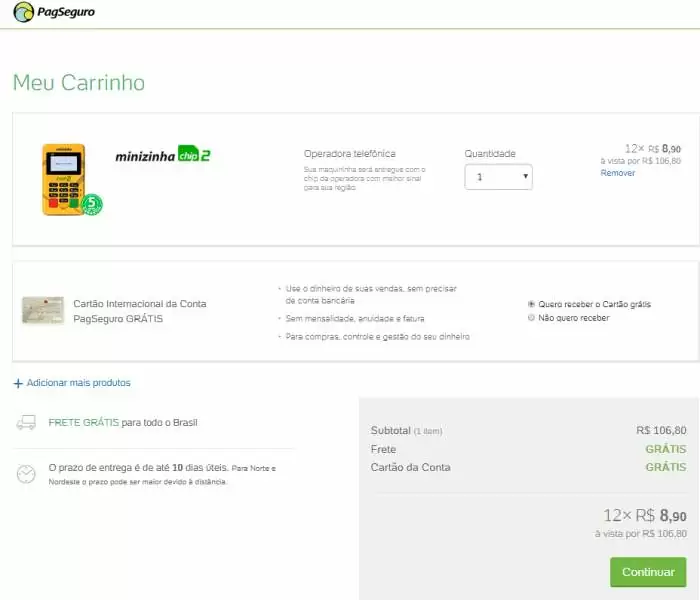The height and width of the screenshot is (600, 700).
Task: Open the Quantidade dropdown
Action: click(498, 177)
